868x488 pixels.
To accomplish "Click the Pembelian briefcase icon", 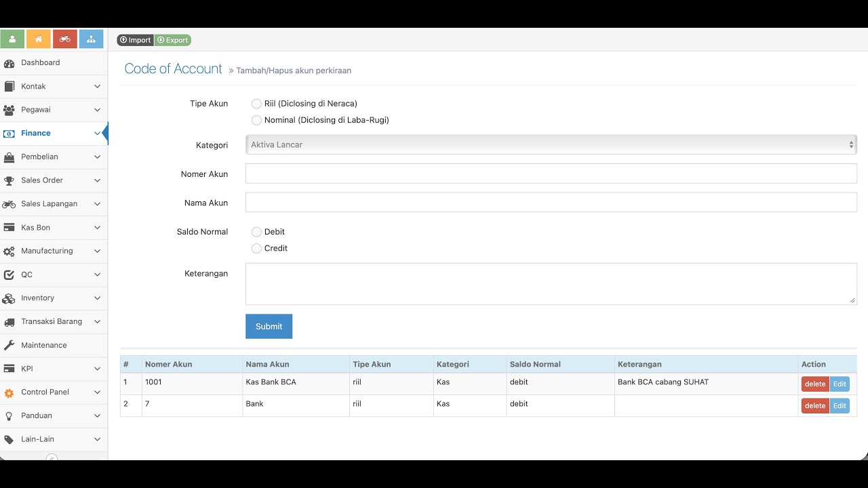I will pos(9,157).
